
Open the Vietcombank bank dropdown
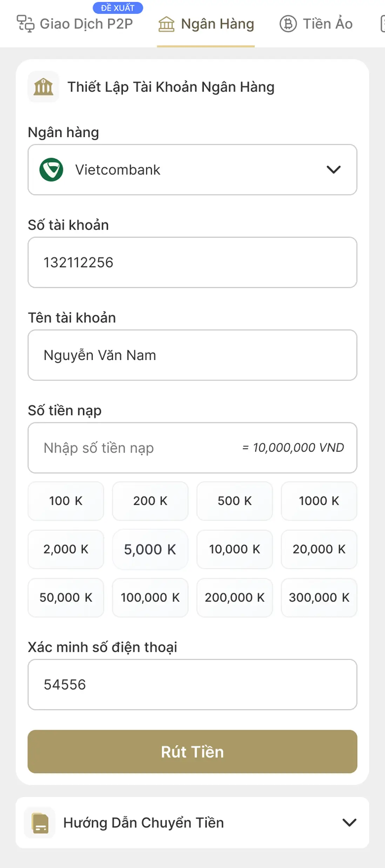(192, 170)
